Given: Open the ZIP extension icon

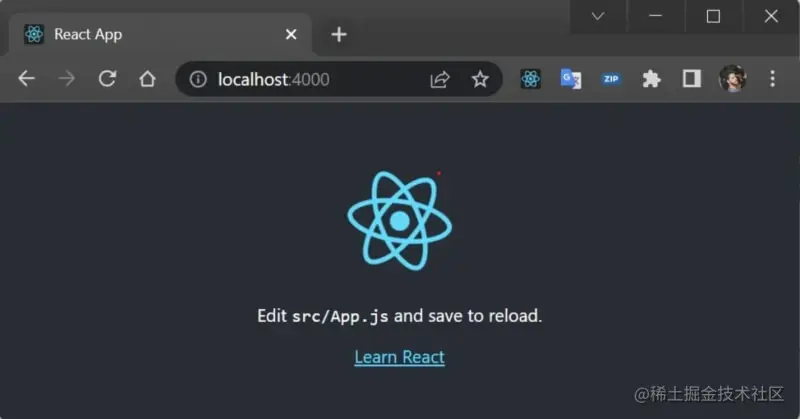Looking at the screenshot, I should (x=611, y=79).
